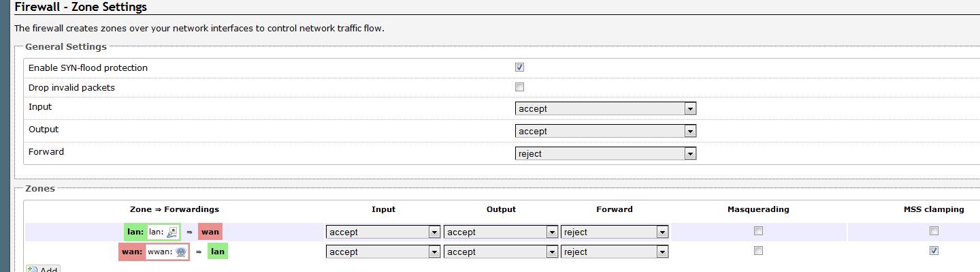This screenshot has height=272, width=980.
Task: Click the red wan forwarding destination badge
Action: coord(210,232)
